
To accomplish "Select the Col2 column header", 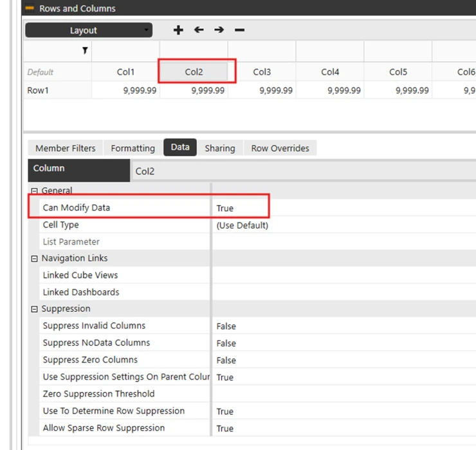I will 194,72.
